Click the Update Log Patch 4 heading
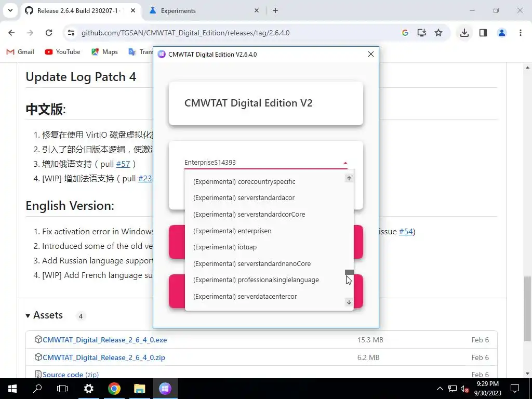The width and height of the screenshot is (532, 399). tap(81, 77)
